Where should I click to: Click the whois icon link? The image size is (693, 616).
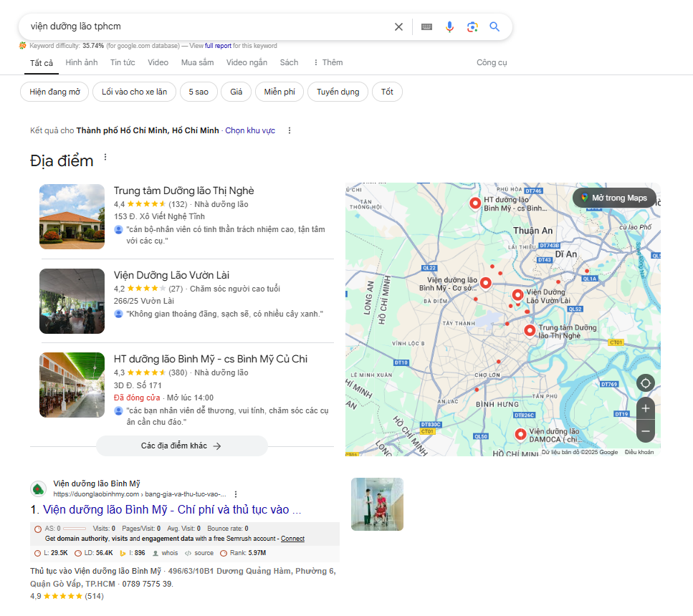tap(165, 553)
